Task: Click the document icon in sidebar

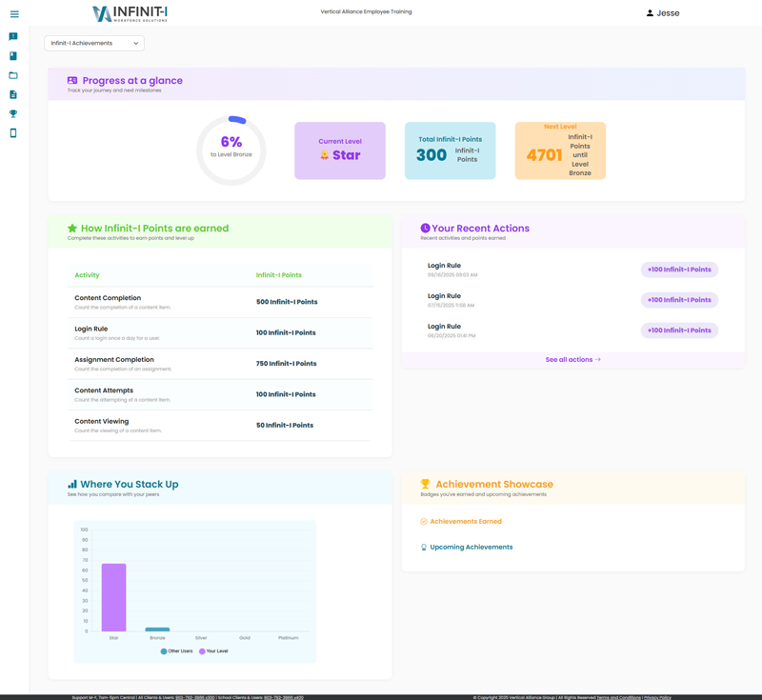Action: 13,94
